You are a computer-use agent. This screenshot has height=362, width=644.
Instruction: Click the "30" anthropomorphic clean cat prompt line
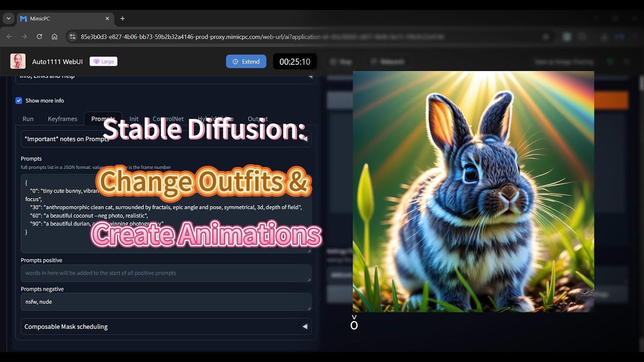(166, 207)
